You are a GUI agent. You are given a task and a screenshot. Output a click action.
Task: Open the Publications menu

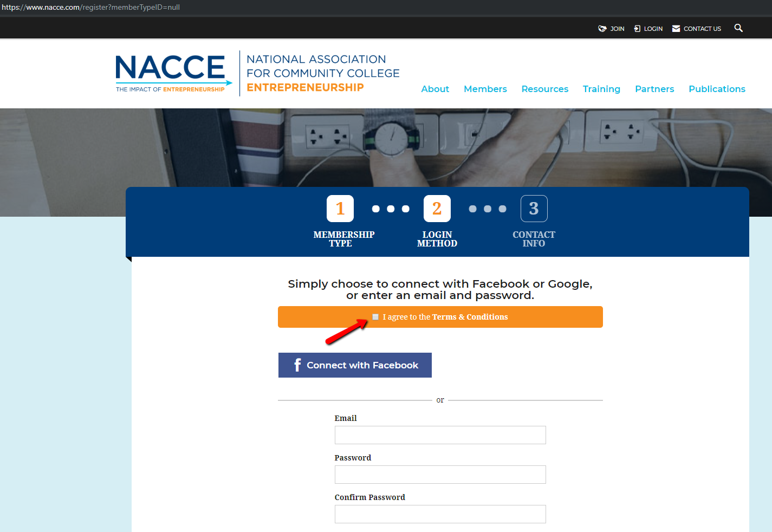[x=717, y=89]
